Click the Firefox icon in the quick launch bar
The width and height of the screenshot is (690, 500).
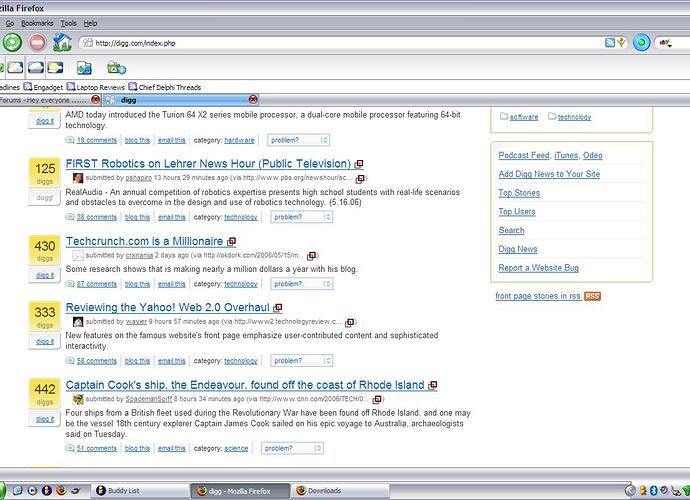[61, 490]
